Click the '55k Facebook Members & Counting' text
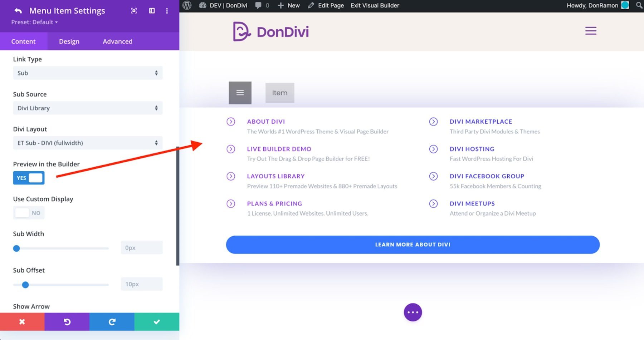 click(496, 186)
